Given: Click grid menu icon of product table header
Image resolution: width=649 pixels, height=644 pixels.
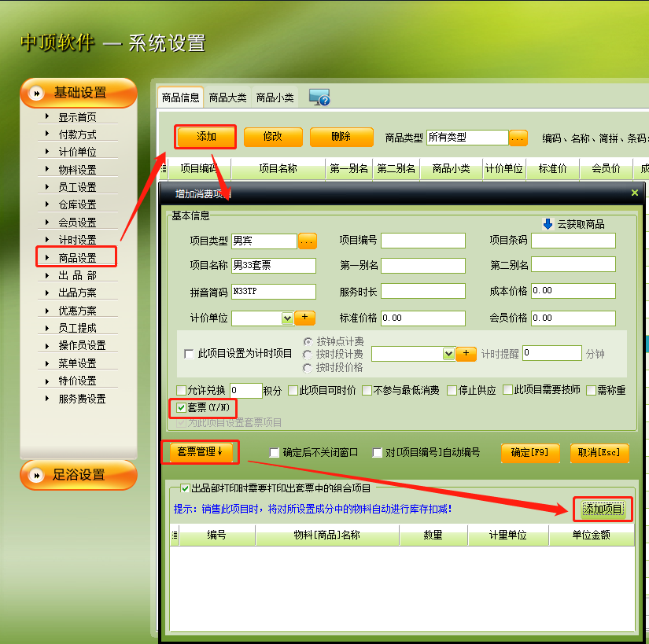Looking at the screenshot, I should 164,168.
